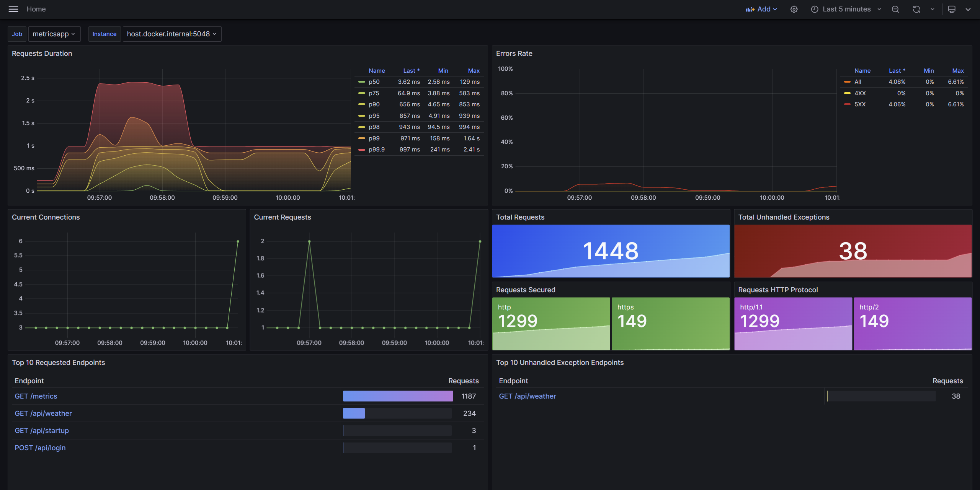This screenshot has width=980, height=490.
Task: Open the Last 5 minutes time picker
Action: (846, 9)
